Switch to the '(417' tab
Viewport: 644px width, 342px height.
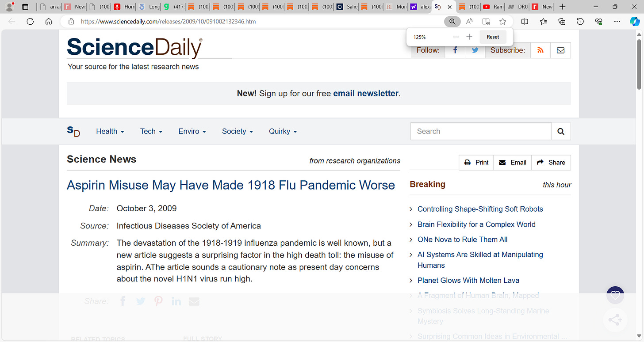(172, 7)
